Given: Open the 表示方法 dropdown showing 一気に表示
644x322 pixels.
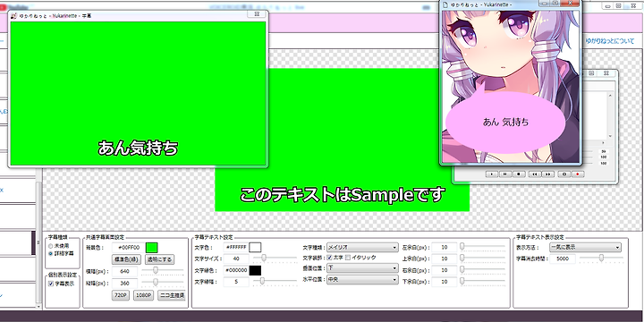Looking at the screenshot, I should (585, 247).
